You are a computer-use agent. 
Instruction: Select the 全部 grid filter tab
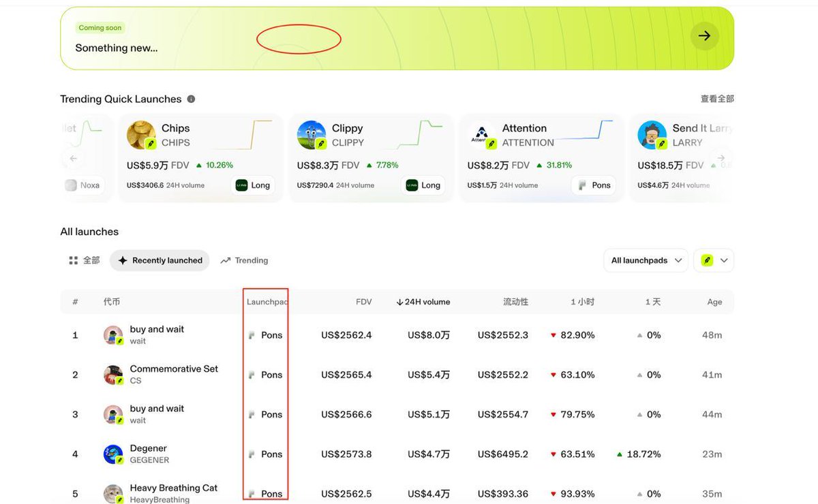click(x=85, y=260)
